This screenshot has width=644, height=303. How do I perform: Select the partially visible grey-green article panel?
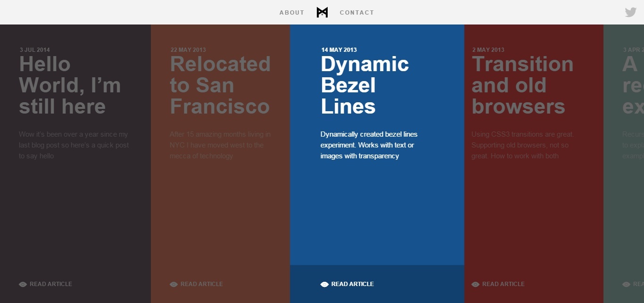coord(624,188)
